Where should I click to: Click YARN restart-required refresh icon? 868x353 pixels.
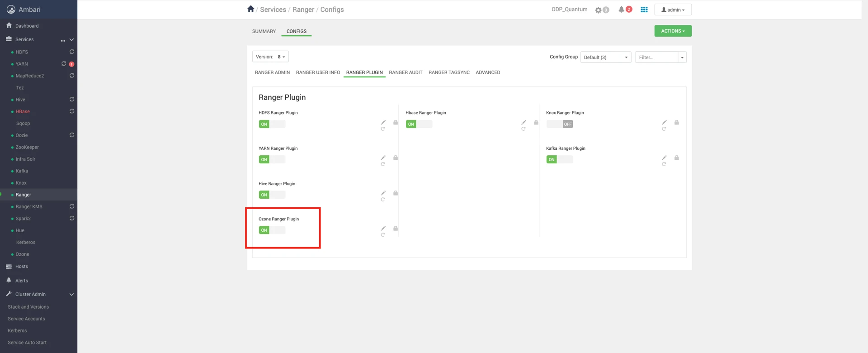pyautogui.click(x=64, y=64)
